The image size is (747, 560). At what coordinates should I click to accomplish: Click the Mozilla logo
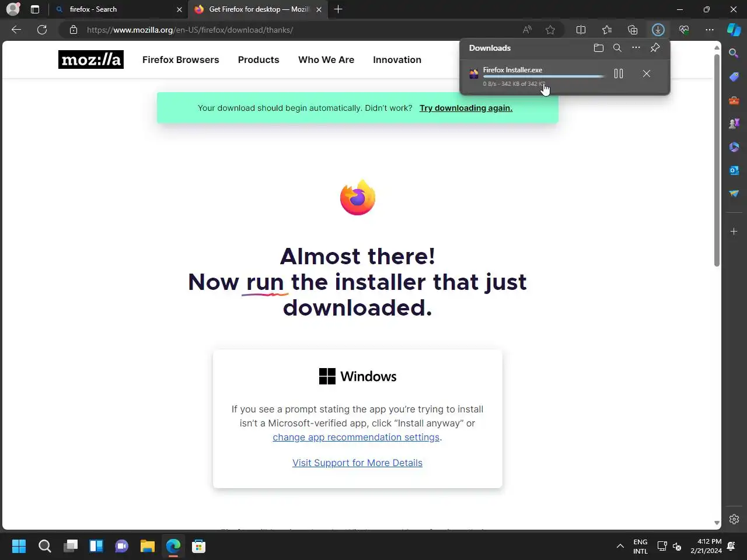click(x=91, y=60)
